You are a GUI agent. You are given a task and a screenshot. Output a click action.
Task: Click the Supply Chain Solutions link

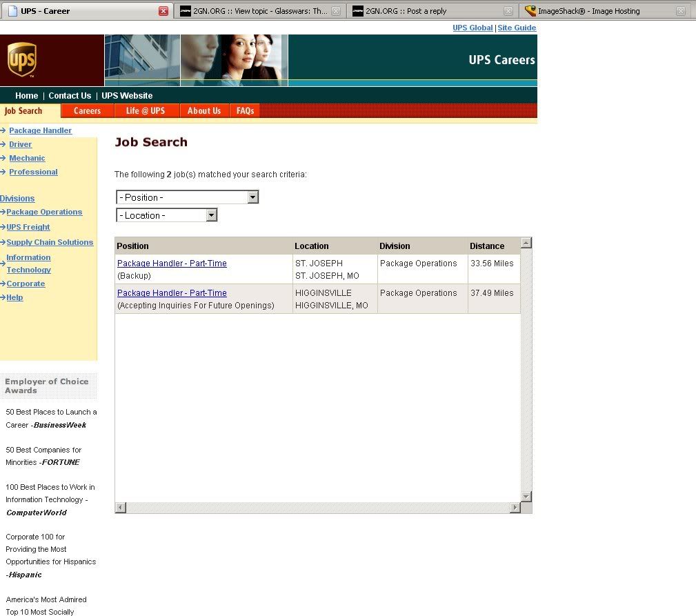tap(50, 242)
